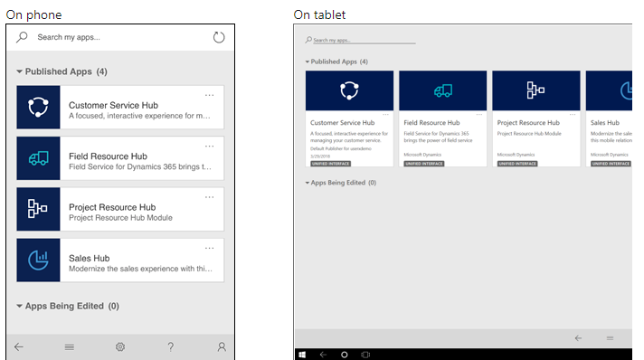Click Unified Interface badge under Customer Service Hub
Screen dimensions: 644x360
point(331,164)
